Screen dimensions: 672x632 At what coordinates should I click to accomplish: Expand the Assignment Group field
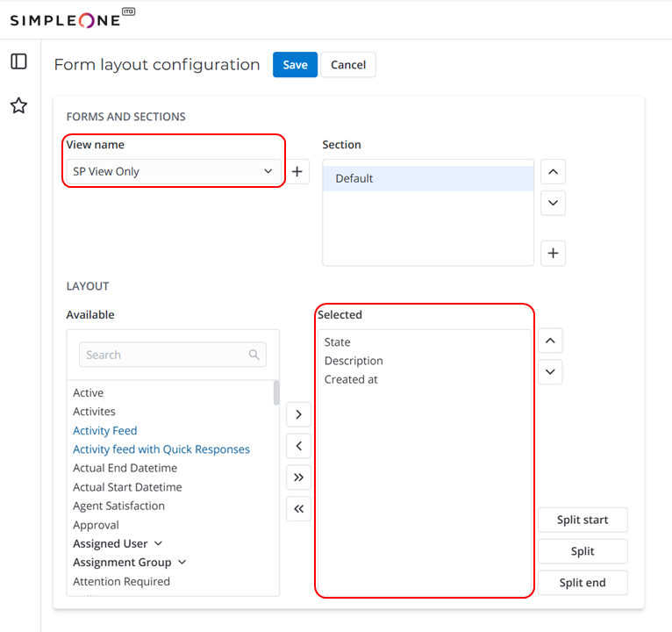tap(182, 562)
